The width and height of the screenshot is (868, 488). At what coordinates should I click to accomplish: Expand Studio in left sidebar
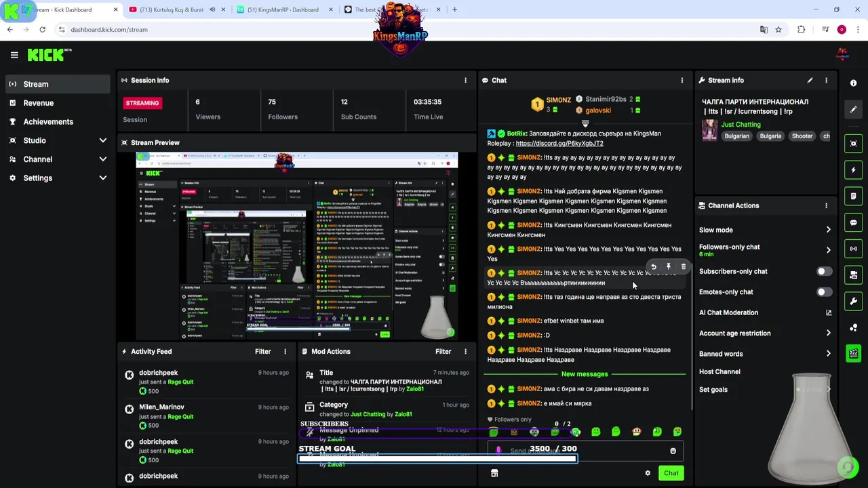point(102,140)
